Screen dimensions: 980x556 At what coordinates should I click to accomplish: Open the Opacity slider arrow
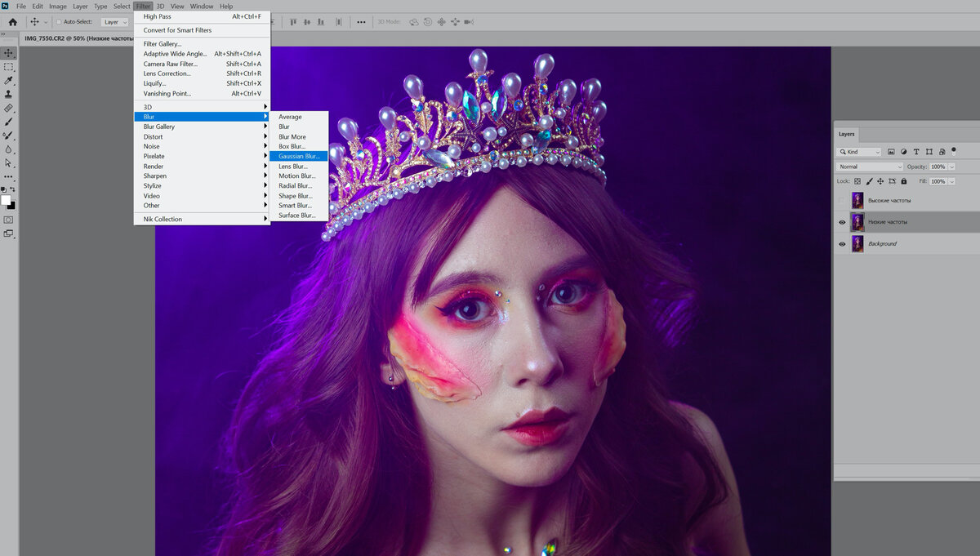[951, 167]
